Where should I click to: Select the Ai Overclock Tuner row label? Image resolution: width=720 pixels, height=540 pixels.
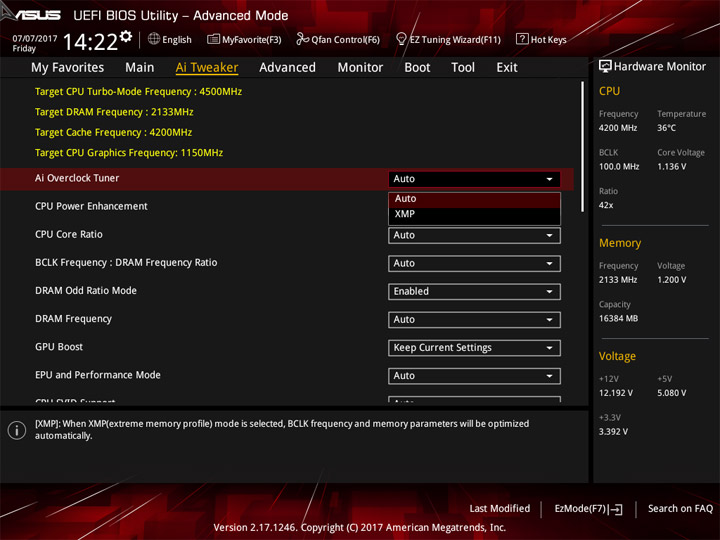point(77,178)
